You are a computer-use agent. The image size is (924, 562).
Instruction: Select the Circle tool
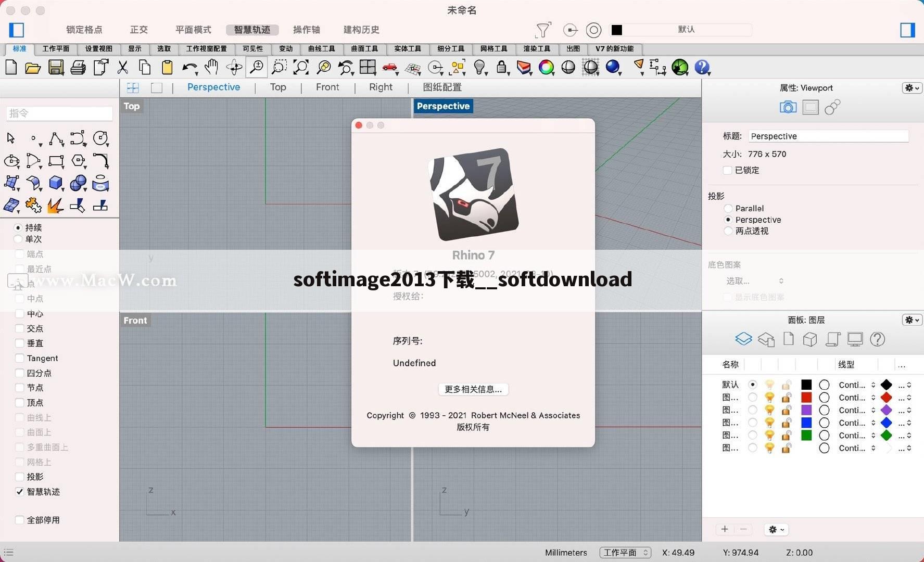[100, 138]
